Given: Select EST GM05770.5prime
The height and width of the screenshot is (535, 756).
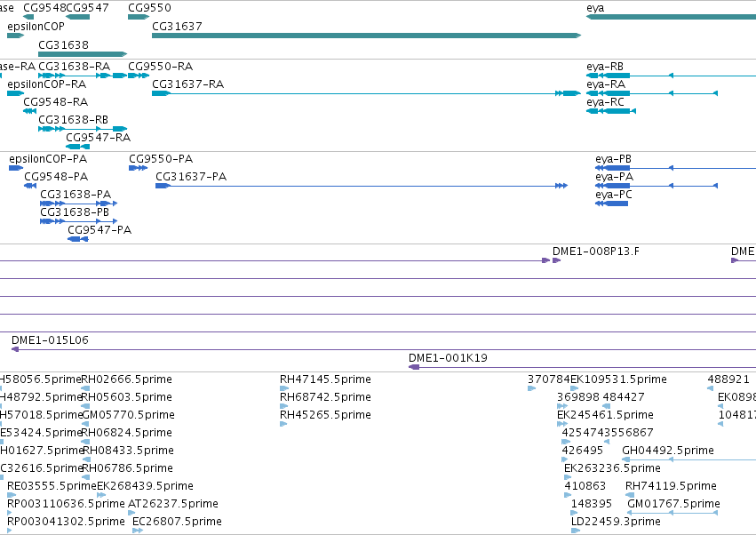Looking at the screenshot, I should click(85, 424).
